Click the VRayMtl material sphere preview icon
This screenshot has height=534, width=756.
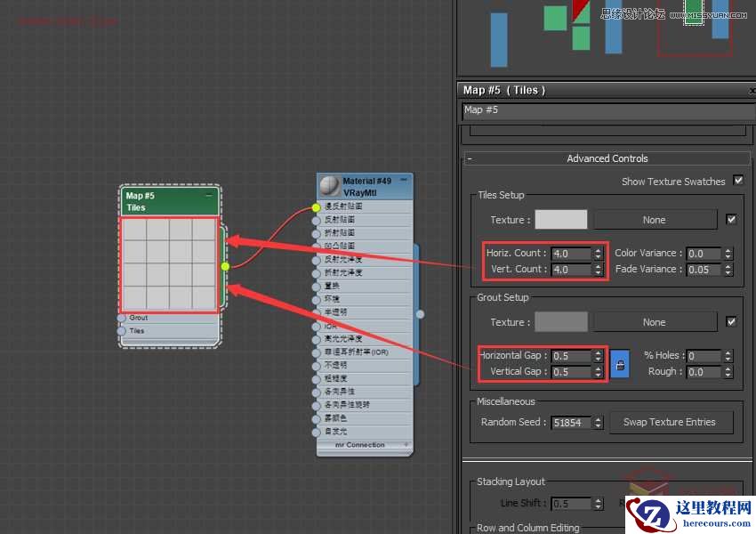pyautogui.click(x=329, y=186)
